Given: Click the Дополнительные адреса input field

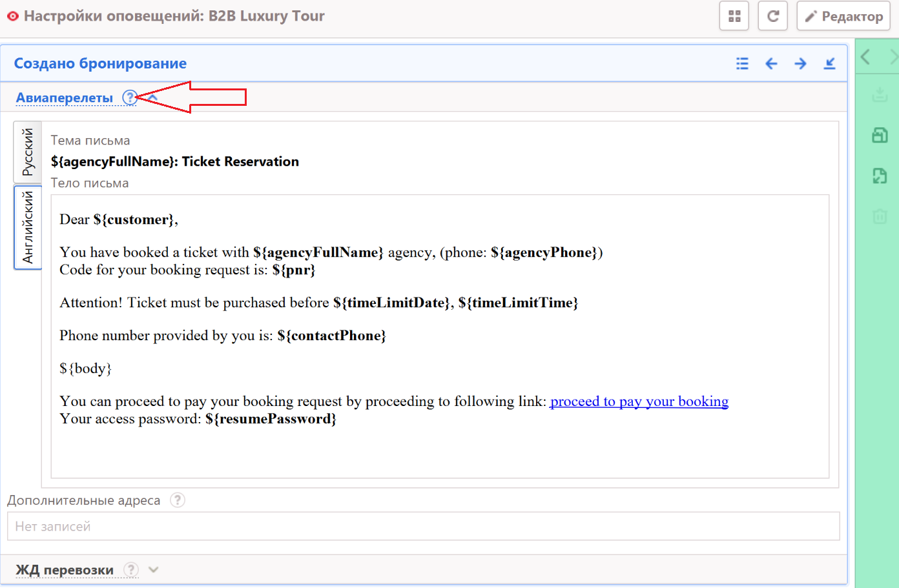Looking at the screenshot, I should pyautogui.click(x=423, y=527).
